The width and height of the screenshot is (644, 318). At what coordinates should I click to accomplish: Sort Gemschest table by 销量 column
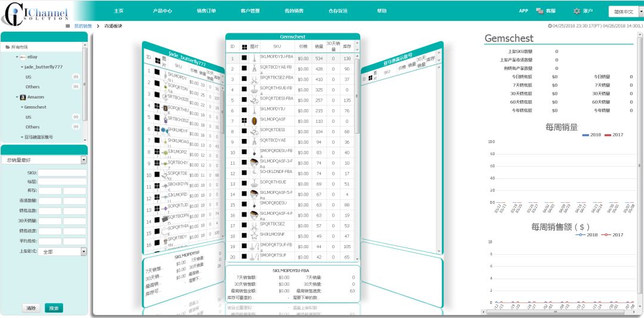(318, 47)
